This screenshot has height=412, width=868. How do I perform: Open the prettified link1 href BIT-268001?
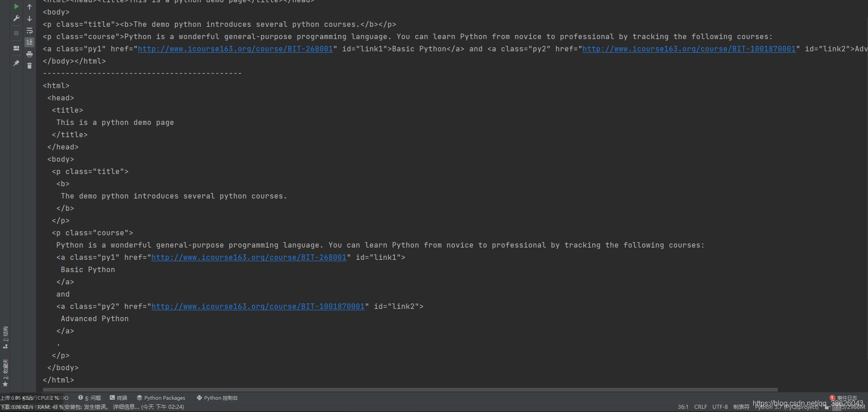(x=249, y=258)
